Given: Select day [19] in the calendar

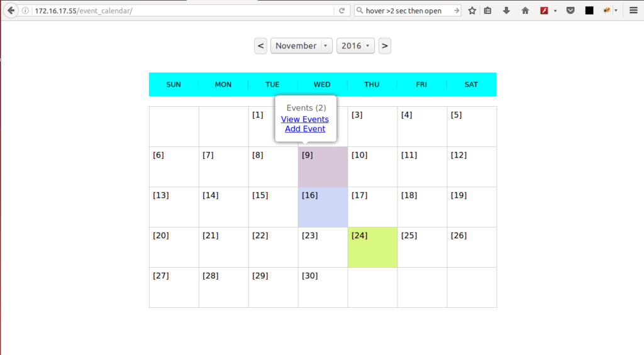Looking at the screenshot, I should click(x=472, y=207).
